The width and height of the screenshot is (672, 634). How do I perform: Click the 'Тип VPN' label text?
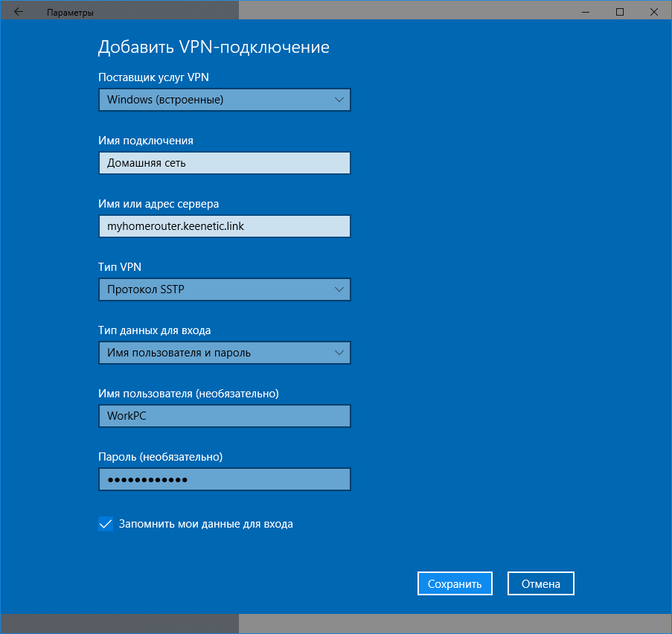click(x=119, y=267)
